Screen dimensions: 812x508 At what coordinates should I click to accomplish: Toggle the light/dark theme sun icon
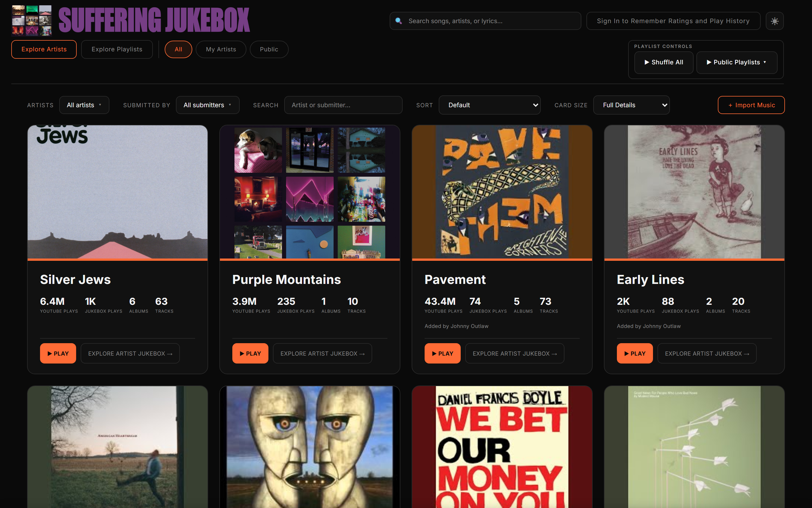(775, 21)
